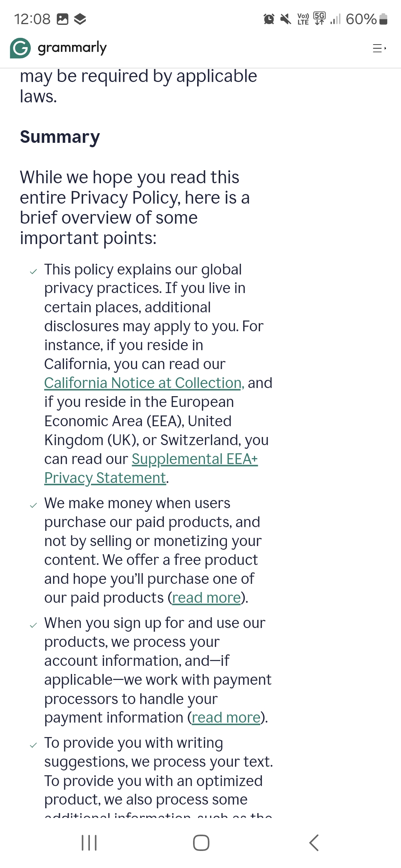Tap the Grammarly logo icon

(x=20, y=48)
